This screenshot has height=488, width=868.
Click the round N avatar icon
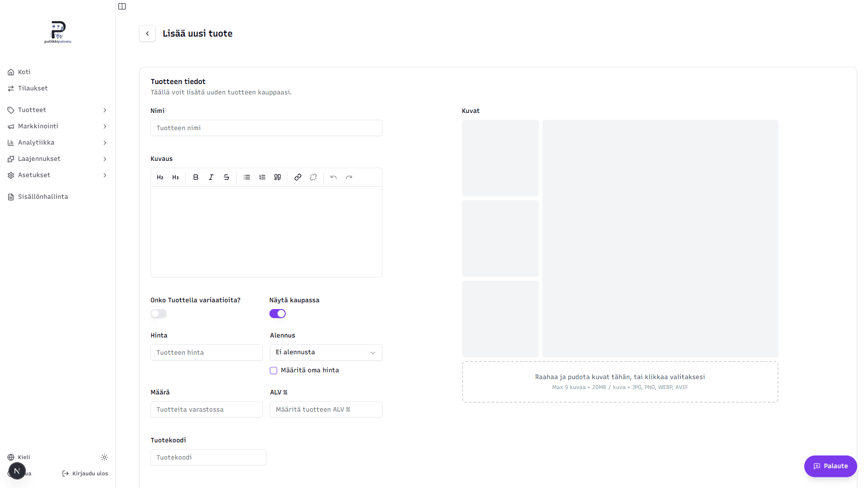[x=17, y=471]
